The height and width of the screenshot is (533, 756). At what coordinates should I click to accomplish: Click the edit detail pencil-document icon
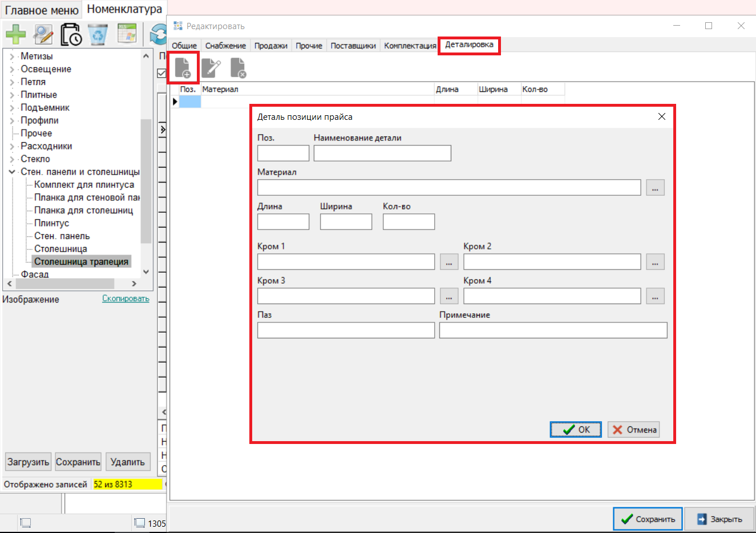[x=211, y=68]
